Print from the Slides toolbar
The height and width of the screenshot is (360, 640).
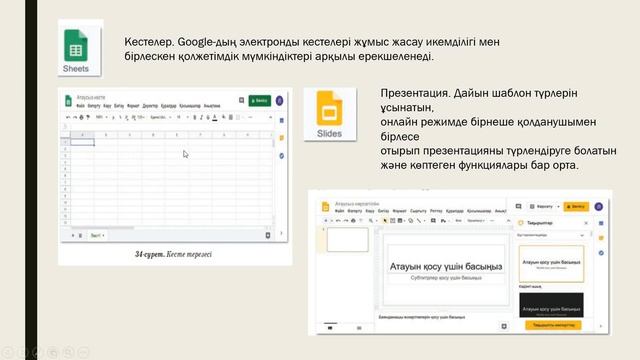(x=353, y=221)
